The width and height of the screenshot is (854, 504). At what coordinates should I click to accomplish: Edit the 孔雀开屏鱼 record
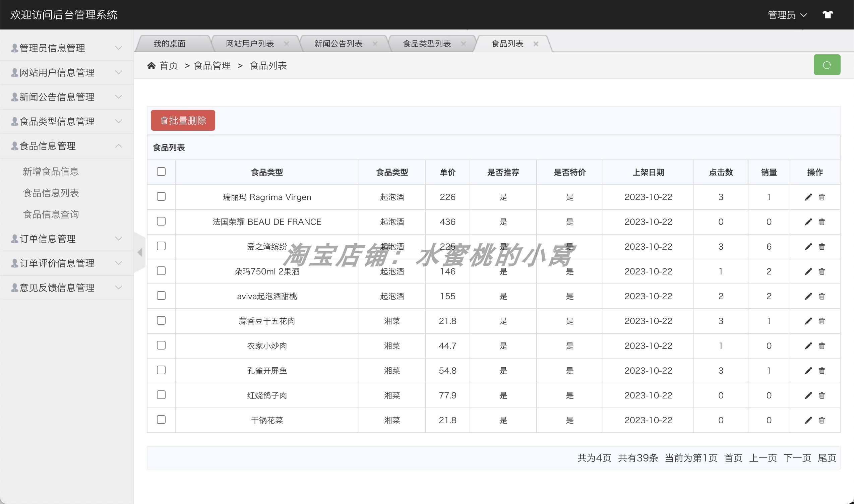(808, 370)
